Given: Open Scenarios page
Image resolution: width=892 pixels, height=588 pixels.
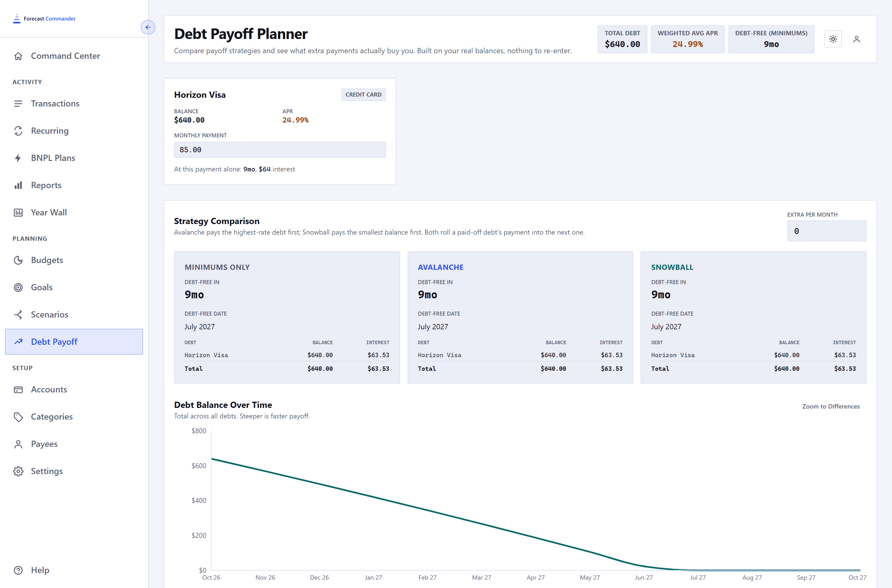Looking at the screenshot, I should pyautogui.click(x=74, y=315).
